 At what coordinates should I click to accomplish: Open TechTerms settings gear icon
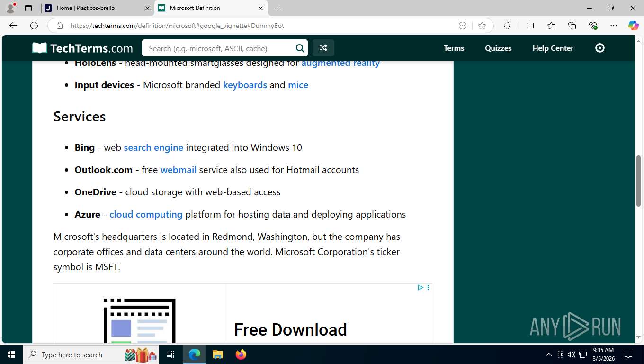[x=600, y=48]
